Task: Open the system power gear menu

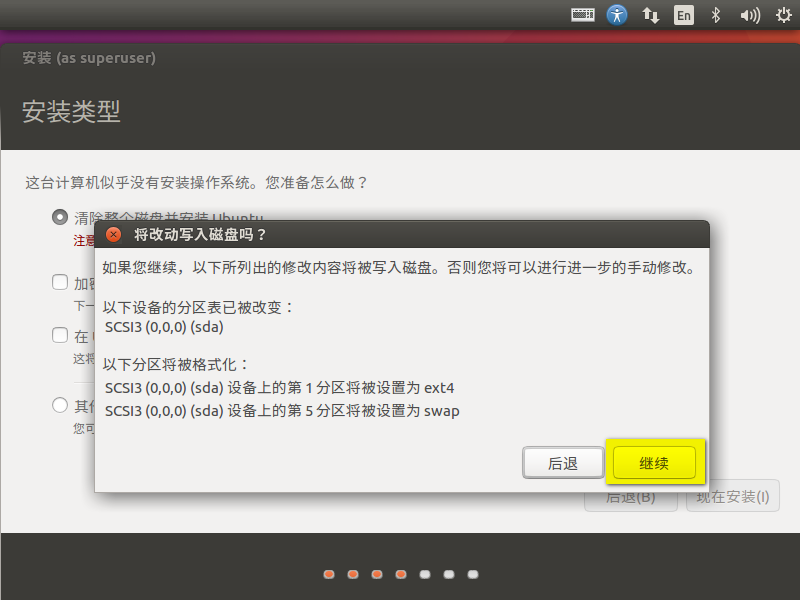Action: point(784,15)
